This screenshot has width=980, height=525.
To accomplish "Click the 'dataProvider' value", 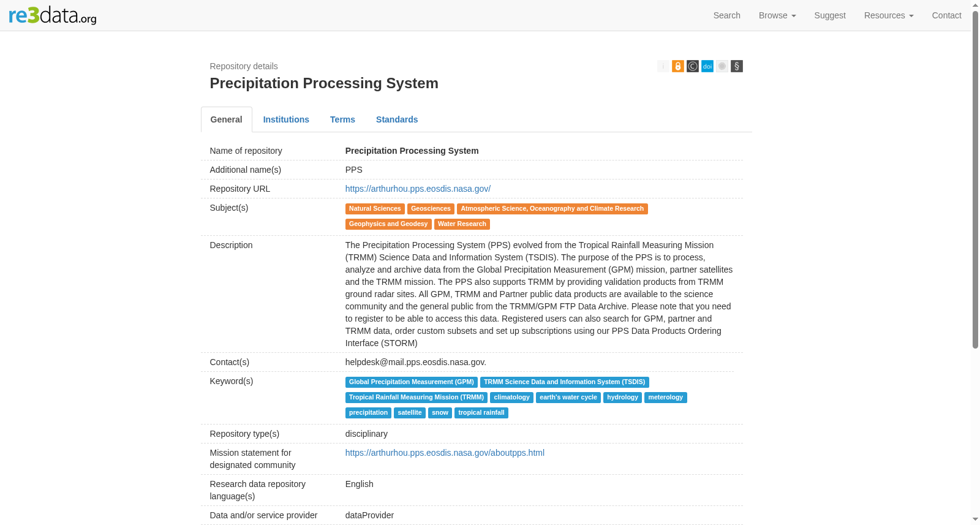I will [369, 515].
